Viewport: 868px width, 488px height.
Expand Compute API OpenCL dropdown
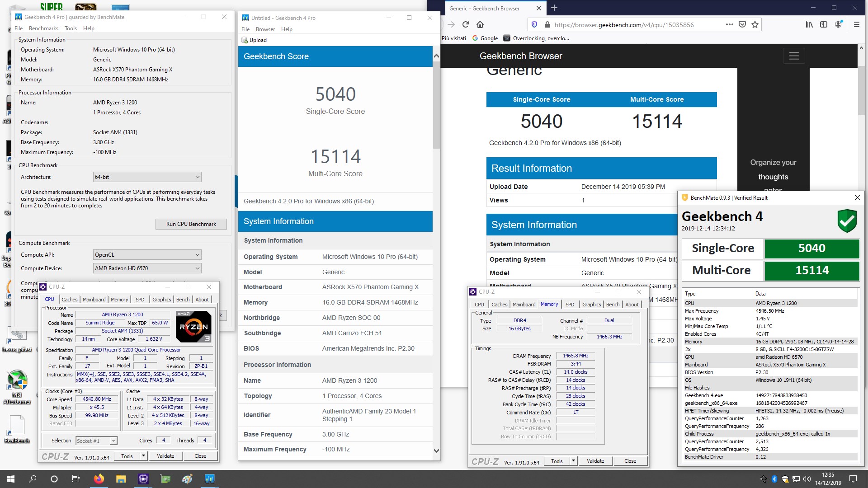point(147,255)
